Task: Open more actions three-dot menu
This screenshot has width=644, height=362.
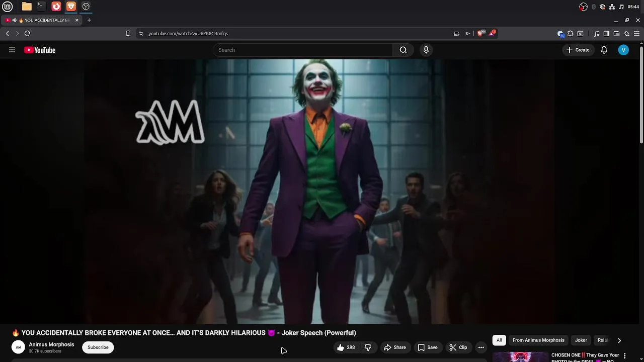Action: pyautogui.click(x=481, y=347)
